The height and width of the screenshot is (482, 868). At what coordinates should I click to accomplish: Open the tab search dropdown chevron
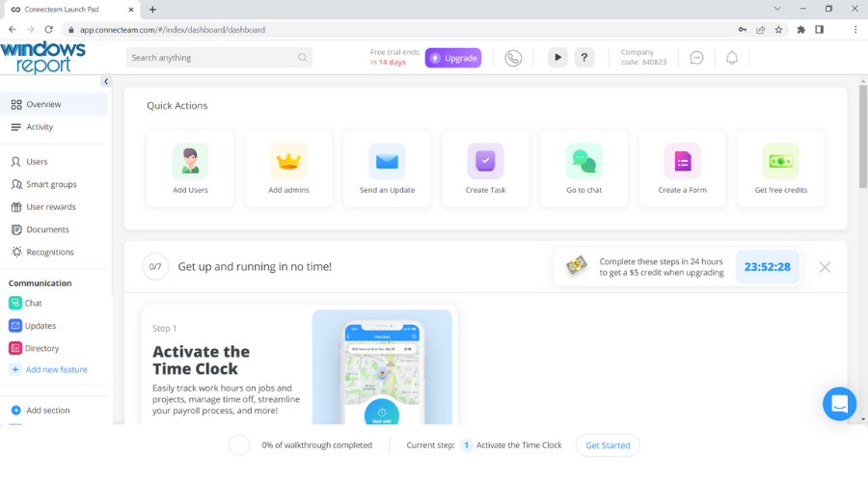(x=777, y=9)
